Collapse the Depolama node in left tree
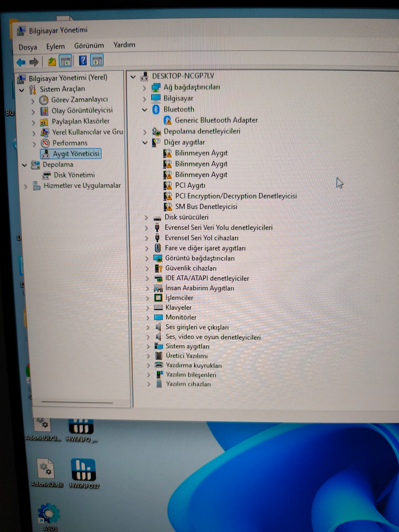Viewport: 399px width, 532px height. click(x=25, y=165)
